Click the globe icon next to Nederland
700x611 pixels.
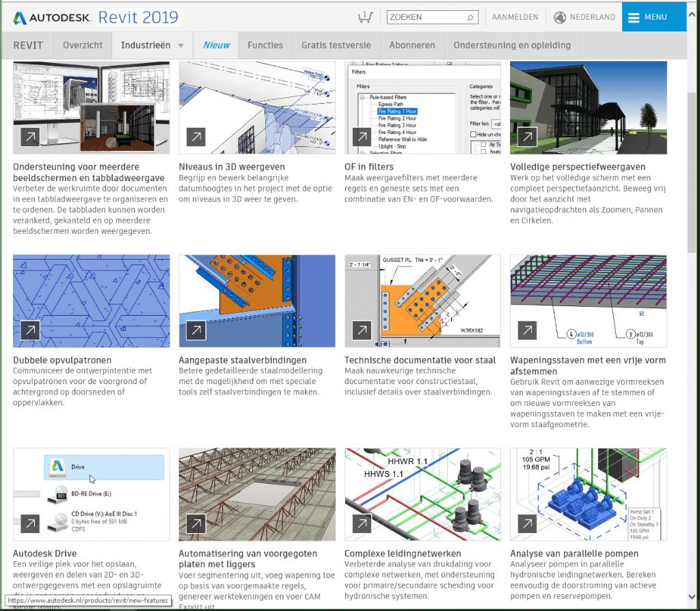(561, 18)
